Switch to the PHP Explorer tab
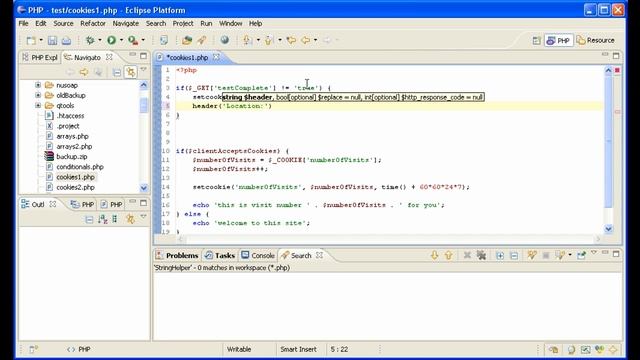This screenshot has width=640, height=360. [x=40, y=58]
